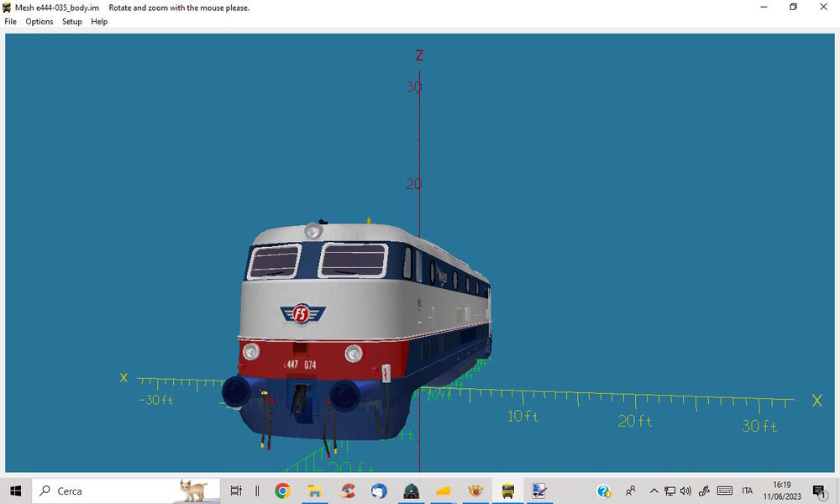840x504 pixels.
Task: Switch to the yellow wedge taskbar app
Action: (x=444, y=491)
